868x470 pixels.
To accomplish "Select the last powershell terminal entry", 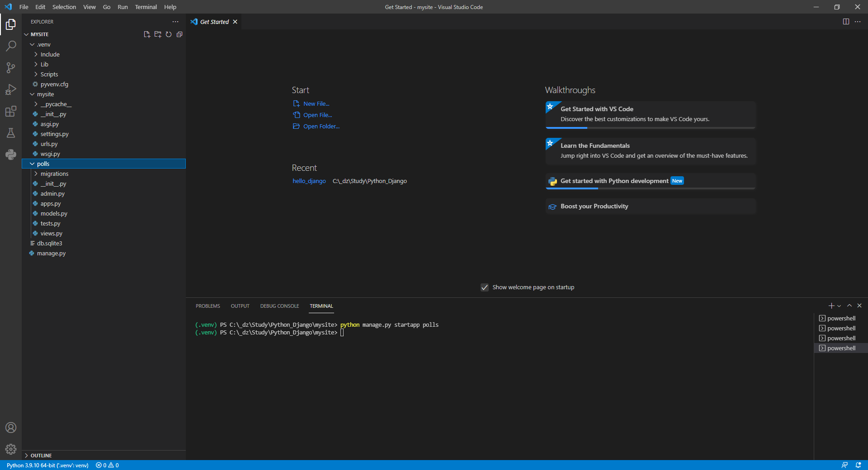I will pyautogui.click(x=840, y=348).
